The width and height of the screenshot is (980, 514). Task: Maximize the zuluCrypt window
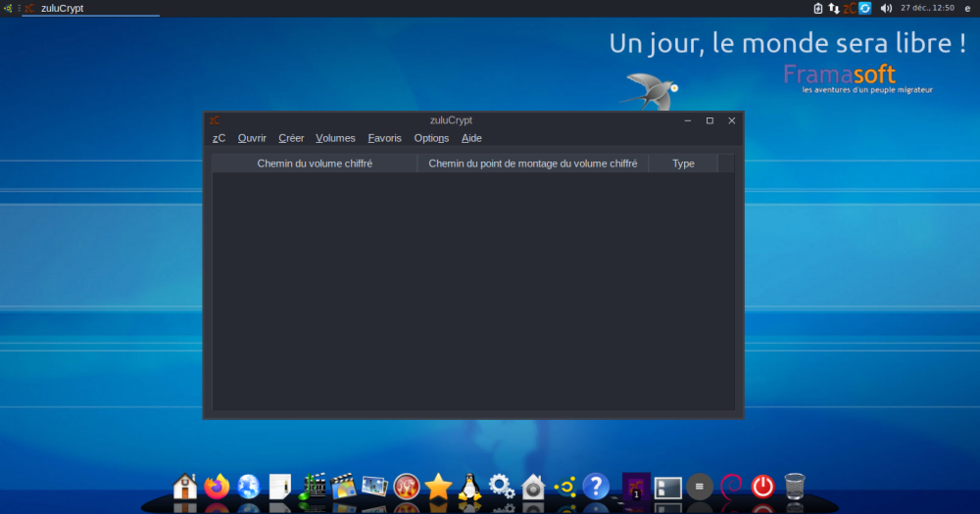point(710,120)
